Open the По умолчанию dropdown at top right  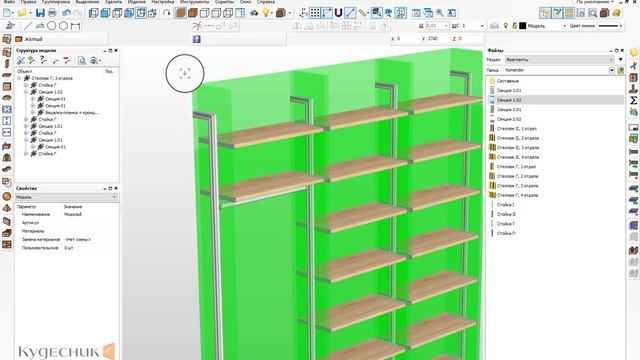pyautogui.click(x=595, y=2)
